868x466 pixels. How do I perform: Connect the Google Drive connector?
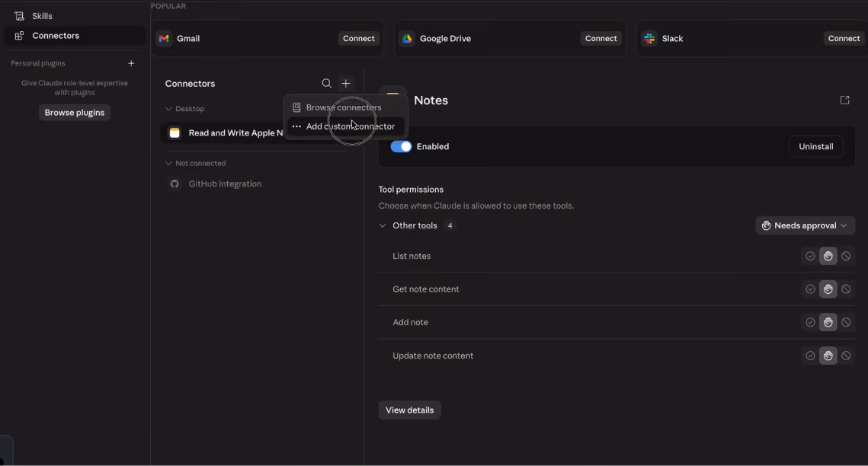pos(601,39)
